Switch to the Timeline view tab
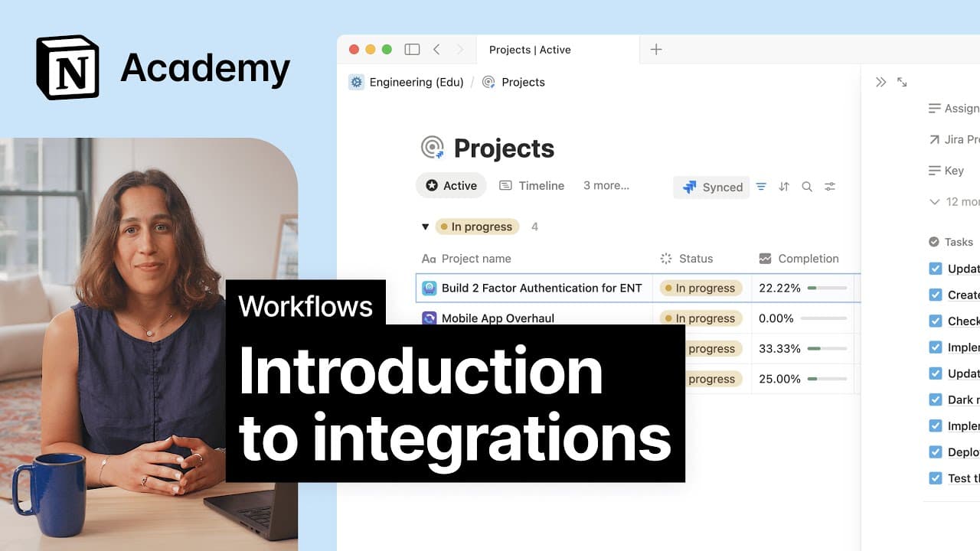 coord(531,186)
